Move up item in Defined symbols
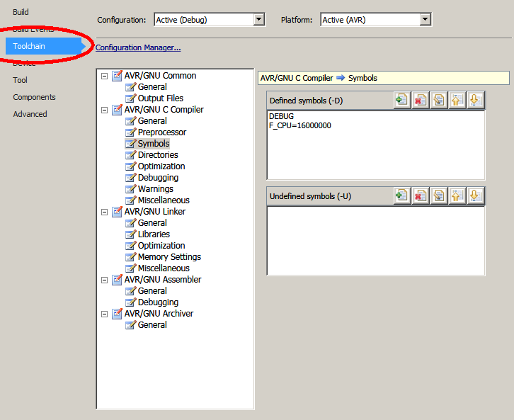The width and height of the screenshot is (514, 420). pyautogui.click(x=457, y=100)
